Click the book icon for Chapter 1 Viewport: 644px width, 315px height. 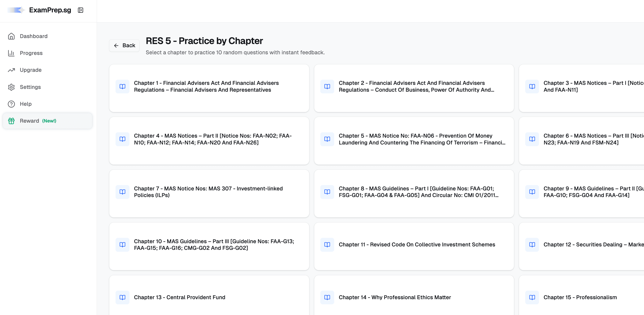(123, 86)
